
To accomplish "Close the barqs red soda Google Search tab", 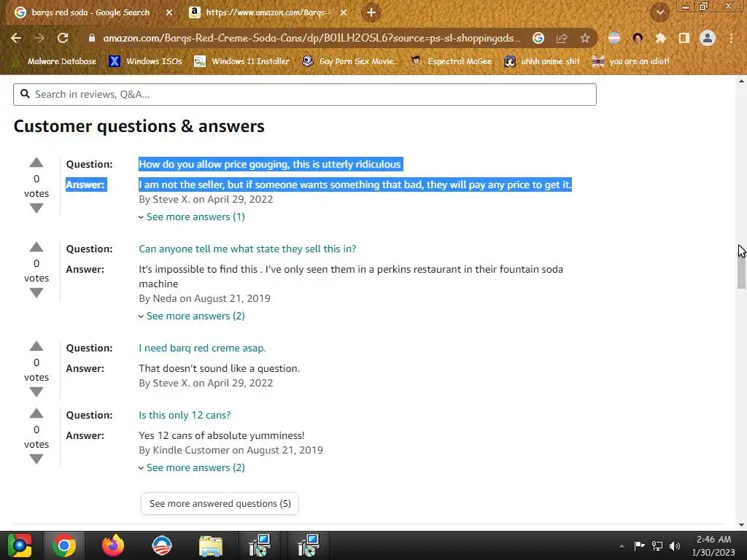I will [x=169, y=13].
